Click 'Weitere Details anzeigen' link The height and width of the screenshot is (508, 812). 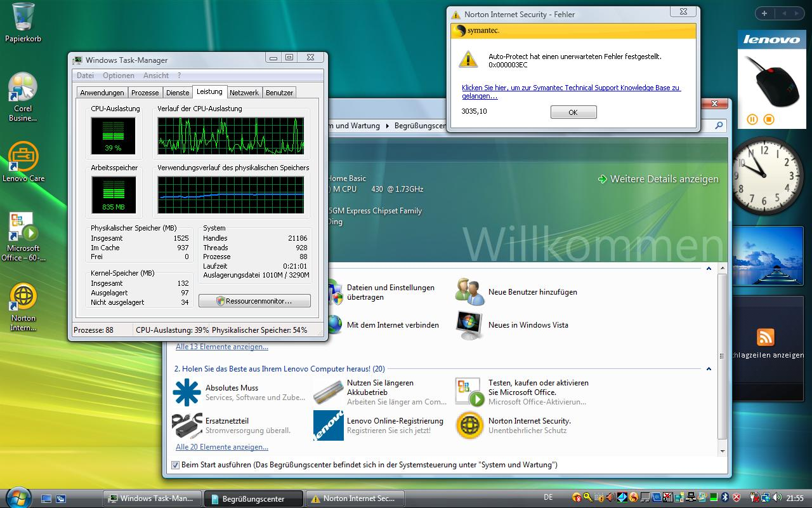pyautogui.click(x=658, y=179)
